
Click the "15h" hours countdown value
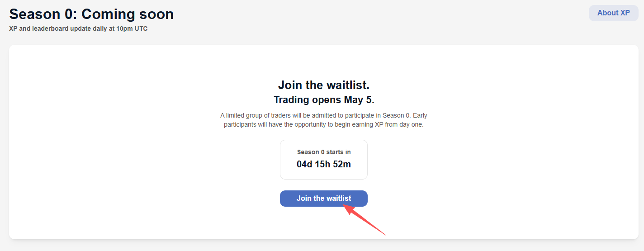pos(324,164)
